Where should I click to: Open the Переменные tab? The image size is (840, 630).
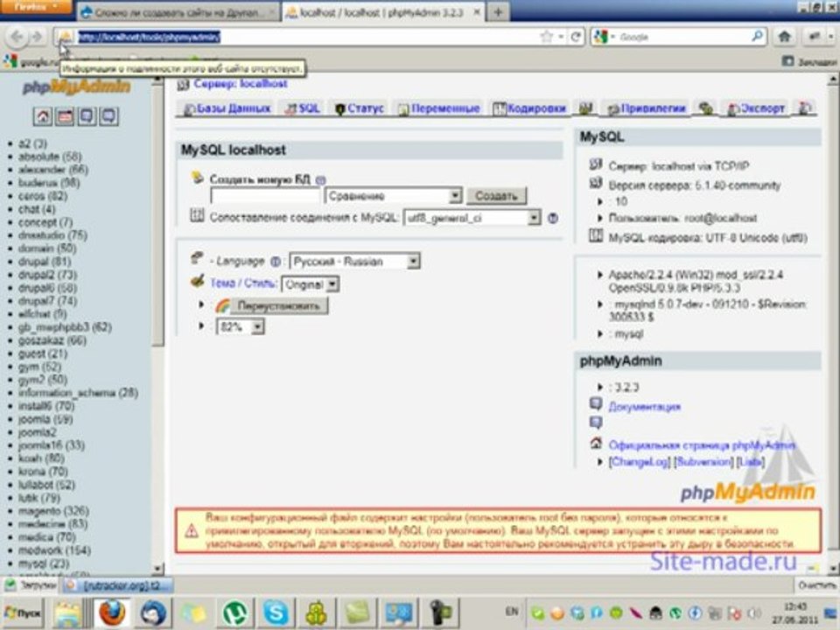point(438,108)
